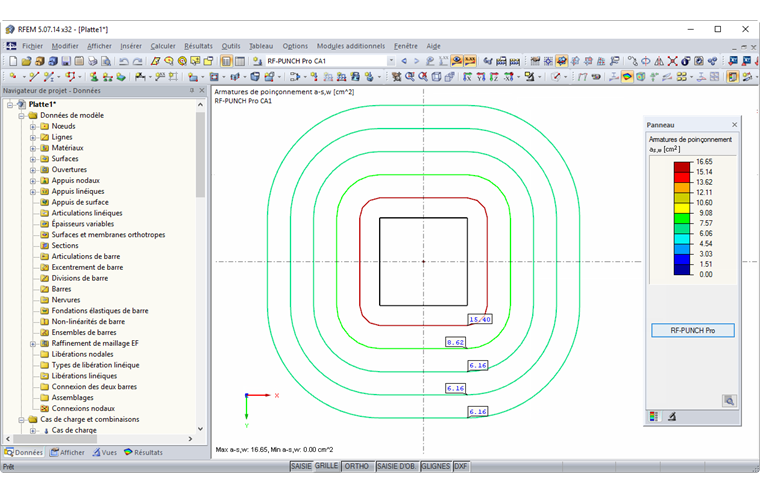Open the info icon in the top toolbar
Viewport: 760px width, 493px height.
point(685,61)
